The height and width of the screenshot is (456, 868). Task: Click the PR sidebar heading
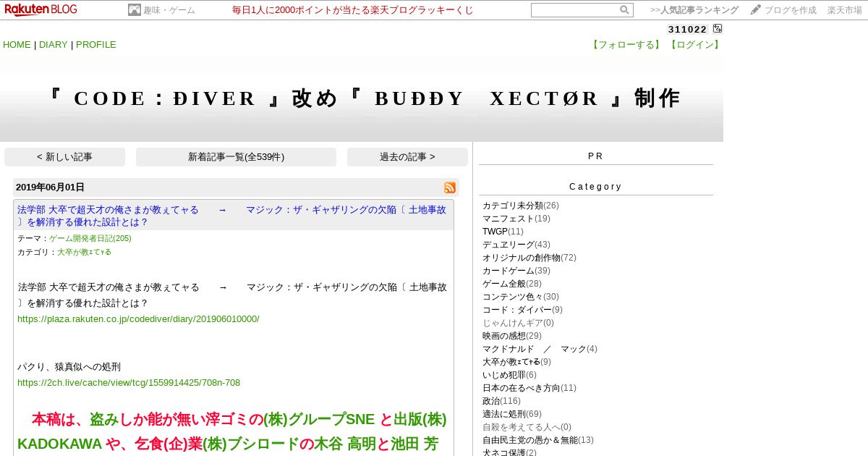[595, 156]
